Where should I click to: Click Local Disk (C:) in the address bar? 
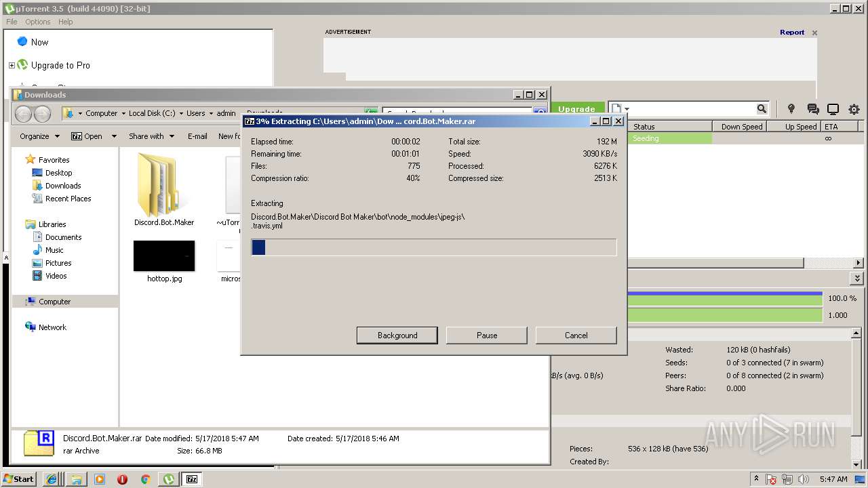pos(152,113)
